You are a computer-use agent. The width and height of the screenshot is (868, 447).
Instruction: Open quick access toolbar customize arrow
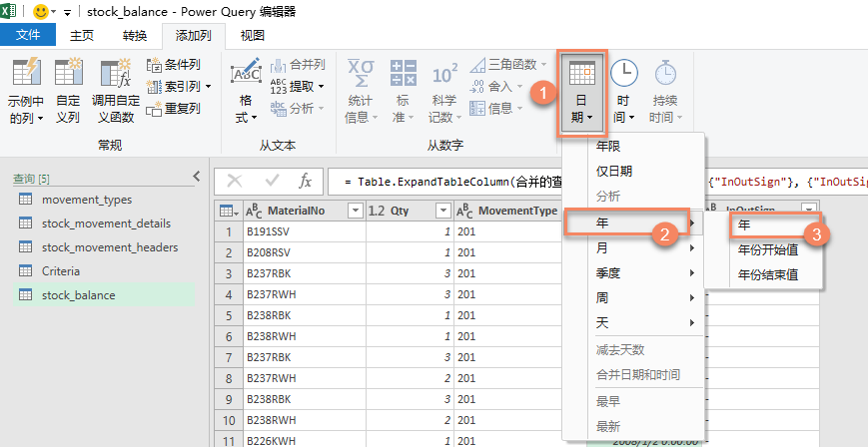tap(67, 12)
